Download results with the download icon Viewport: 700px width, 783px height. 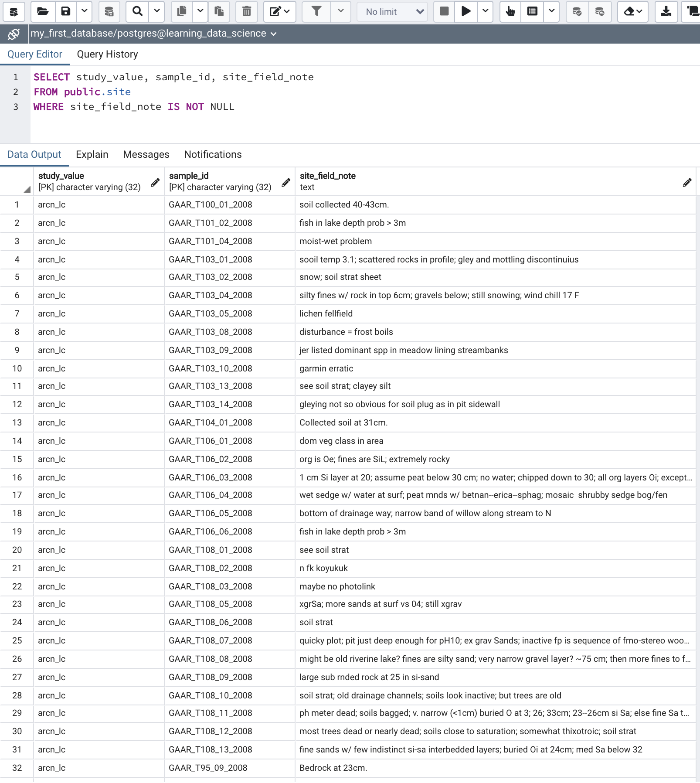[x=666, y=11]
